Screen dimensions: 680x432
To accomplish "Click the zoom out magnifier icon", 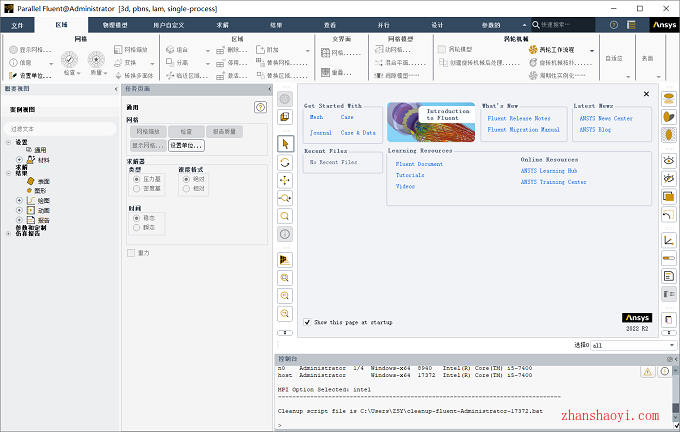I will [x=285, y=313].
